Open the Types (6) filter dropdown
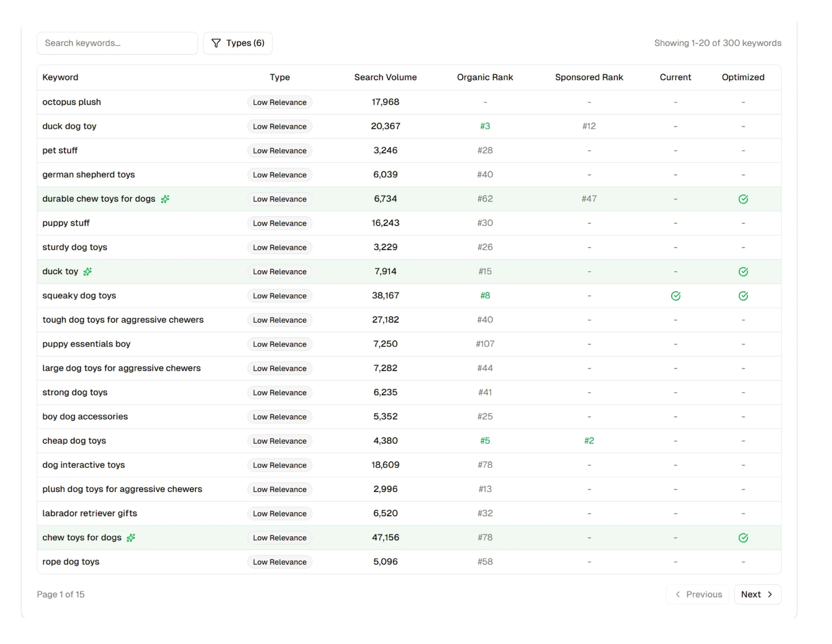832x644 pixels. click(238, 43)
